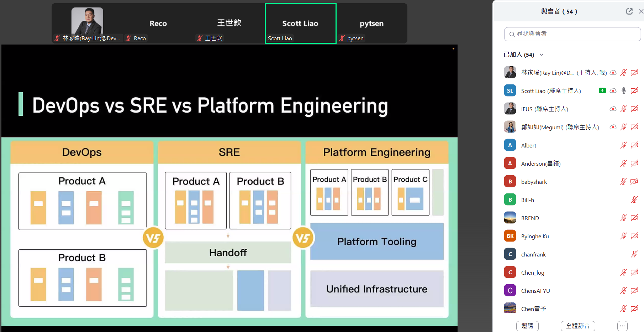This screenshot has height=332, width=644.
Task: Click Scott Liao's cloud recording icon
Action: point(613,90)
